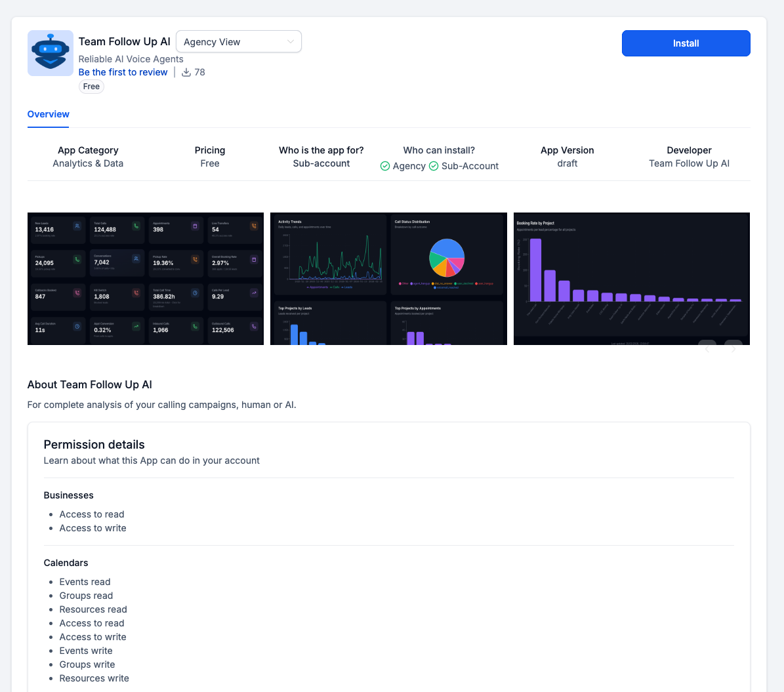The image size is (784, 692).
Task: Click the '78' download count number
Action: [x=199, y=73]
